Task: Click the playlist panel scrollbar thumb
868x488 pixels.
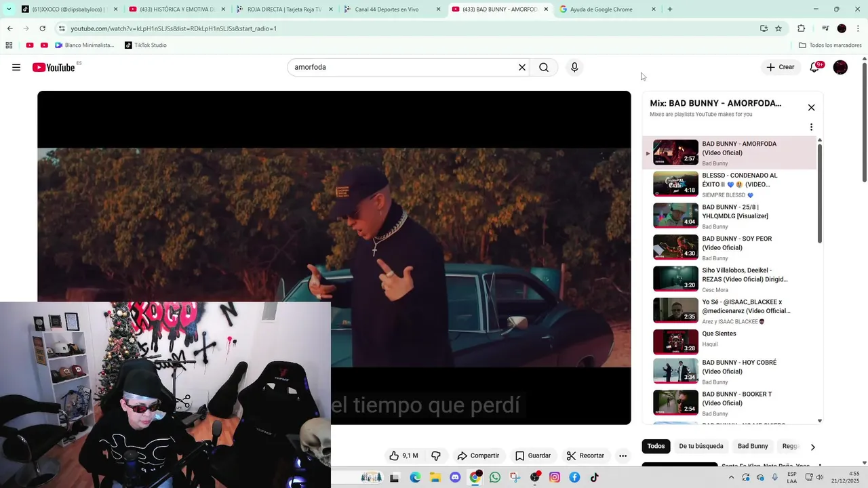Action: (x=819, y=193)
